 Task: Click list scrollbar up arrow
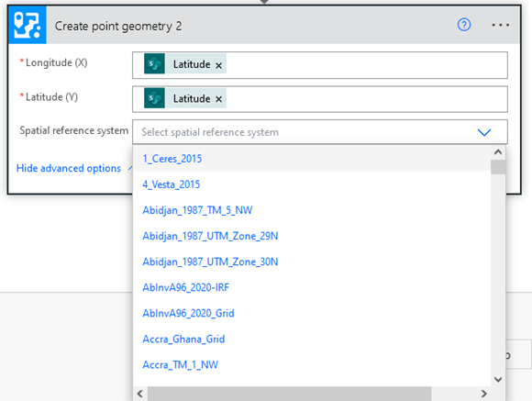[498, 152]
